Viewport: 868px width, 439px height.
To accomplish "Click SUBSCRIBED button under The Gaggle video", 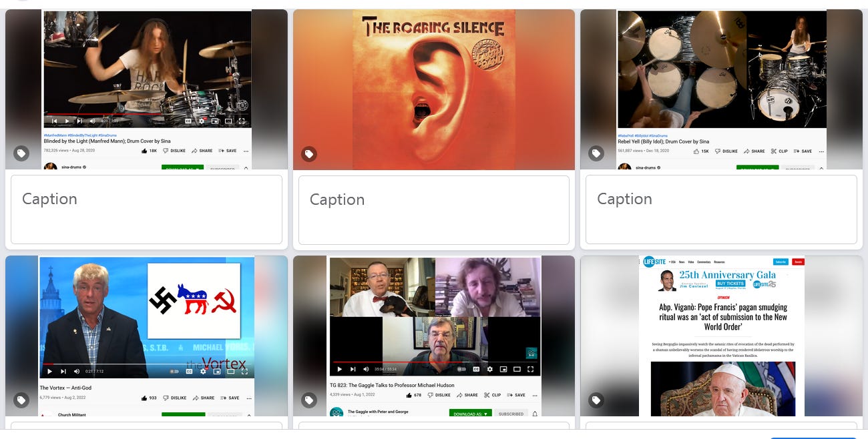I will (x=511, y=414).
